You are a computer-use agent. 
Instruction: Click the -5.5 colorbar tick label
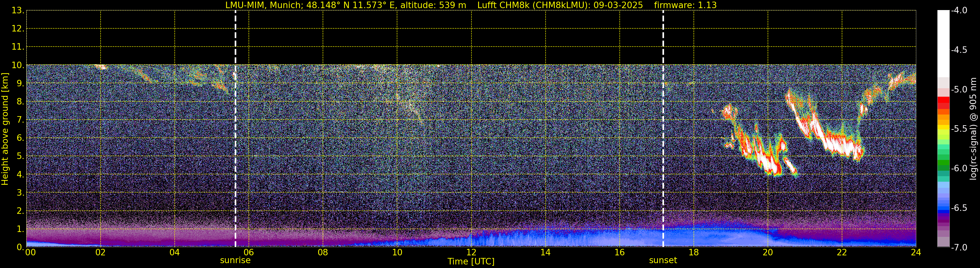[959, 129]
